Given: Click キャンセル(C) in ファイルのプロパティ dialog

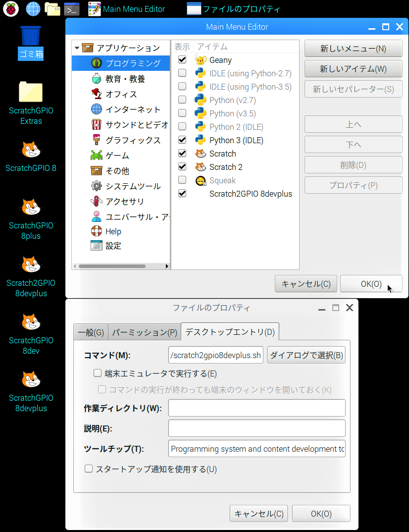Looking at the screenshot, I should 259,513.
